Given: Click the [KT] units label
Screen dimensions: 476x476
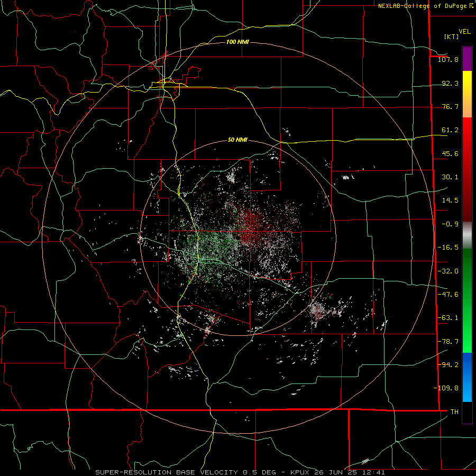Looking at the screenshot, I should [451, 36].
